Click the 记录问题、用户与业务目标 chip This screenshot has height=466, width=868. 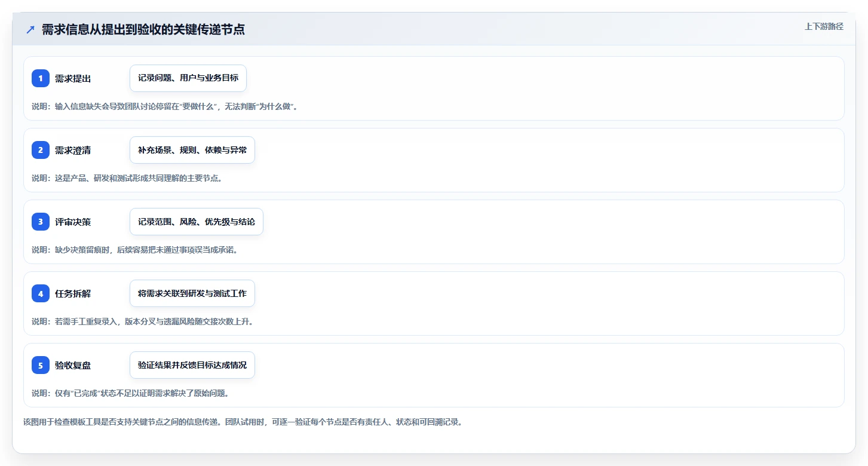tap(188, 78)
